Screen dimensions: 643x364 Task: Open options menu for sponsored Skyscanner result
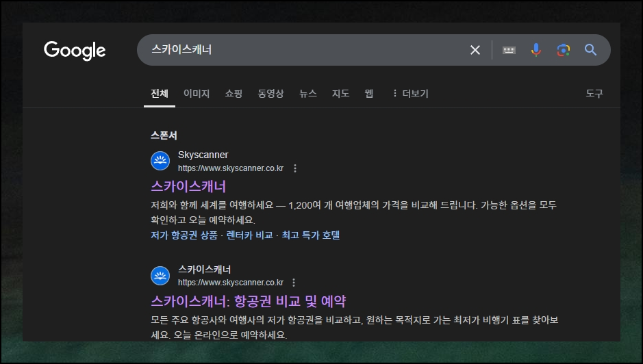[x=295, y=168]
